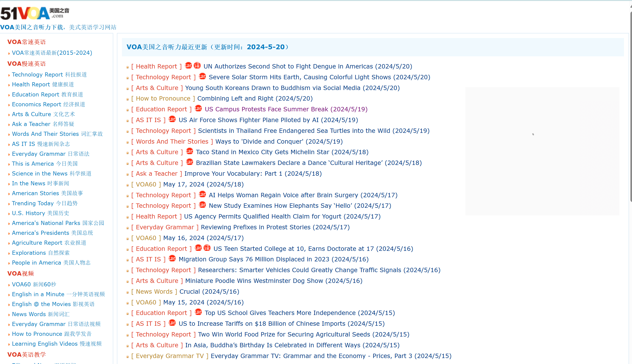632x364 pixels.
Task: Open America's National Parks 国家公园 link
Action: tap(58, 223)
